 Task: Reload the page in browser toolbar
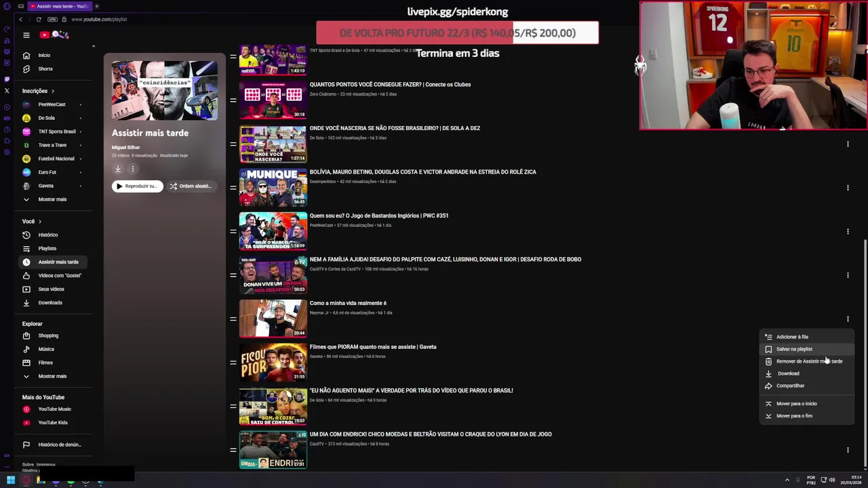[x=39, y=19]
